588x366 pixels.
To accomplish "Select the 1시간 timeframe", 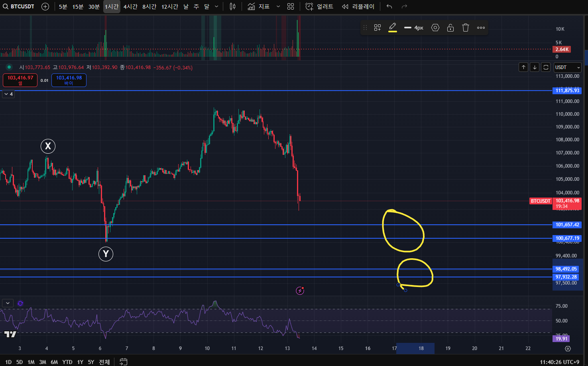I will tap(112, 6).
